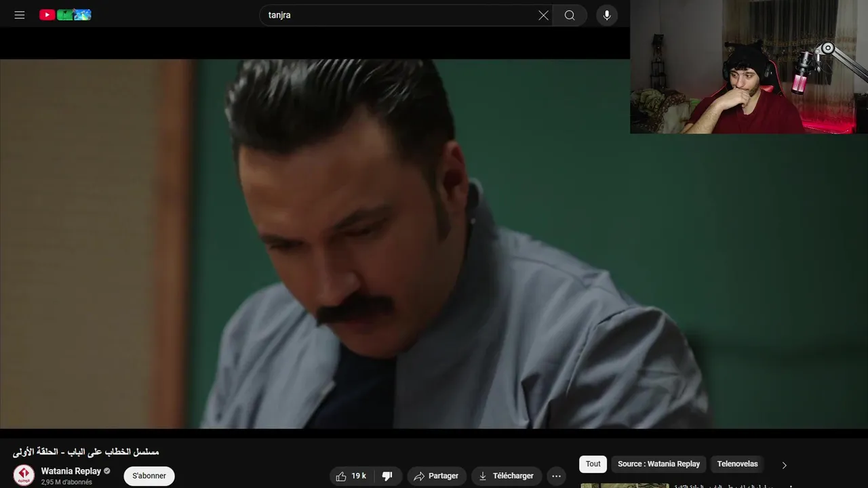Viewport: 868px width, 488px height.
Task: Show more filter chips with arrow
Action: click(x=785, y=465)
